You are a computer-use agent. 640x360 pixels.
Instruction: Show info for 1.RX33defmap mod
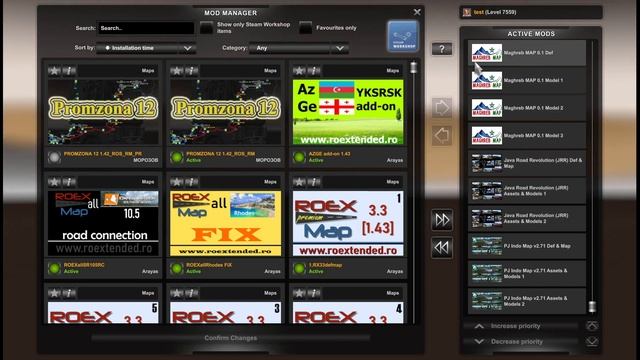tap(314, 182)
